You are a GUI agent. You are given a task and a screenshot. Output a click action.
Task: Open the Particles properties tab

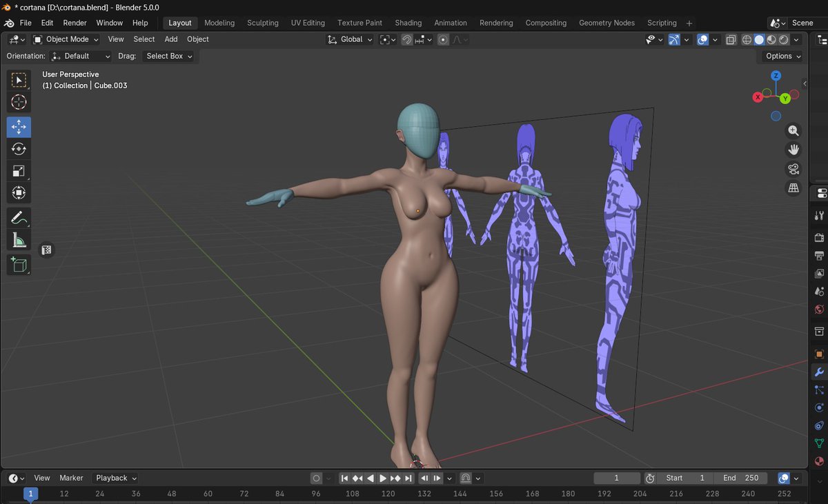click(820, 390)
